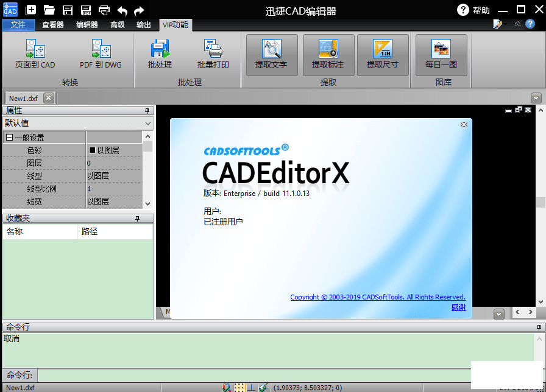Screen dimensions: 546x392
Task: Click the pencil customize icon top right
Action: 497,24
